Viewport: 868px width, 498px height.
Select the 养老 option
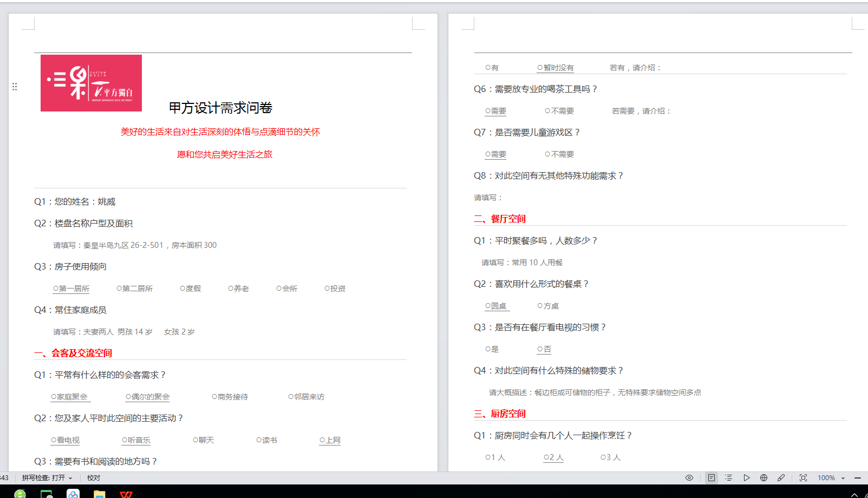click(x=239, y=289)
